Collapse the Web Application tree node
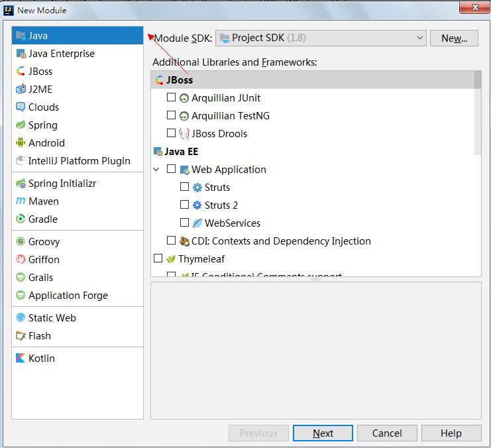Image resolution: width=491 pixels, height=448 pixels. pos(156,170)
